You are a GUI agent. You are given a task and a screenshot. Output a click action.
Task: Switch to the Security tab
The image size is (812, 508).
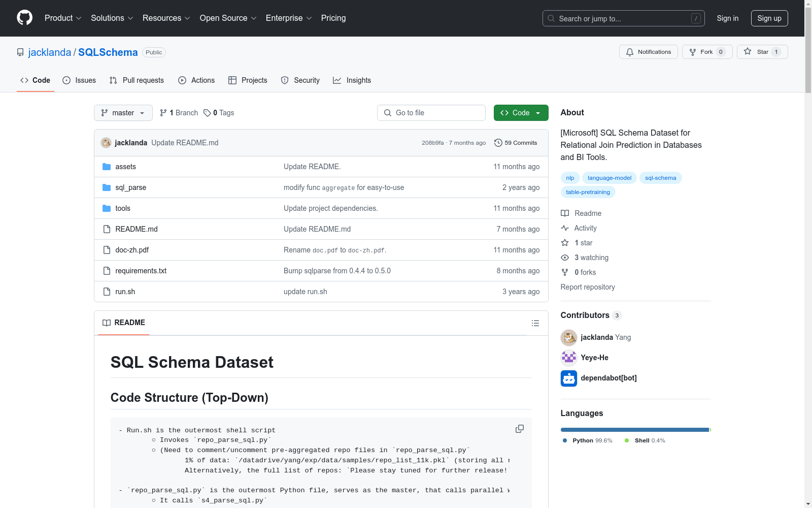click(x=300, y=80)
